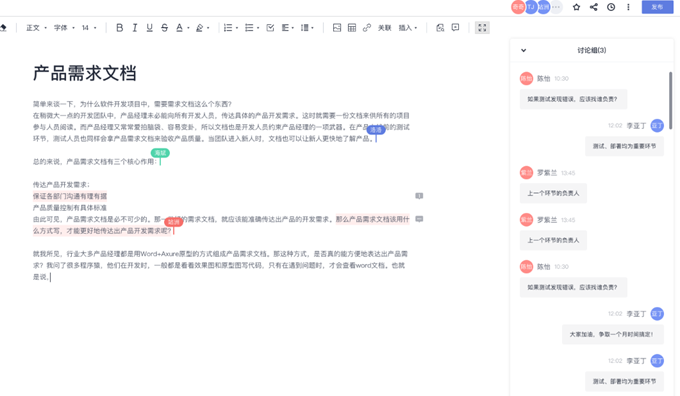
Task: Click the line 传达产品开发需求:
Action: pyautogui.click(x=61, y=185)
